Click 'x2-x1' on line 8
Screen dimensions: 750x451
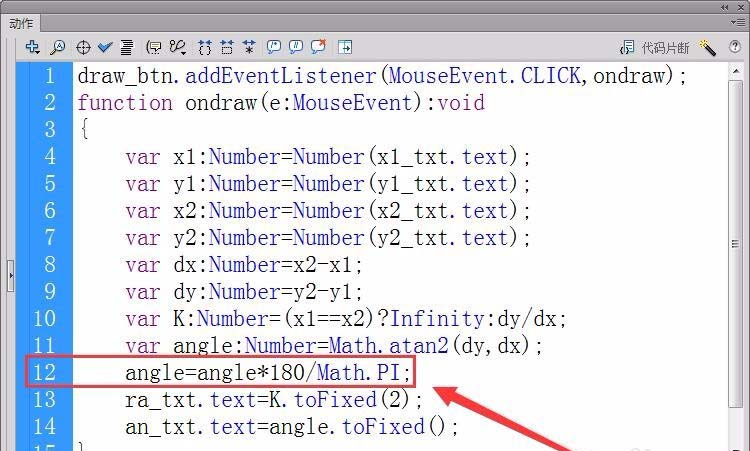[x=323, y=265]
